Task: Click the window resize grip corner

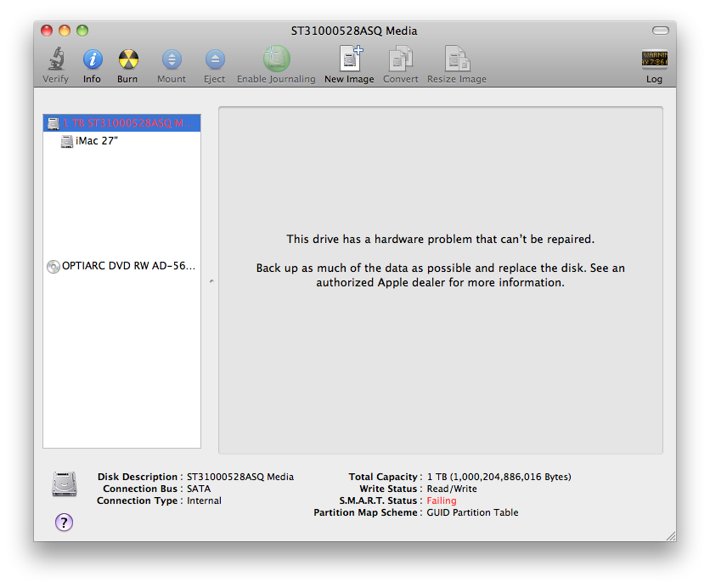Action: coord(671,536)
